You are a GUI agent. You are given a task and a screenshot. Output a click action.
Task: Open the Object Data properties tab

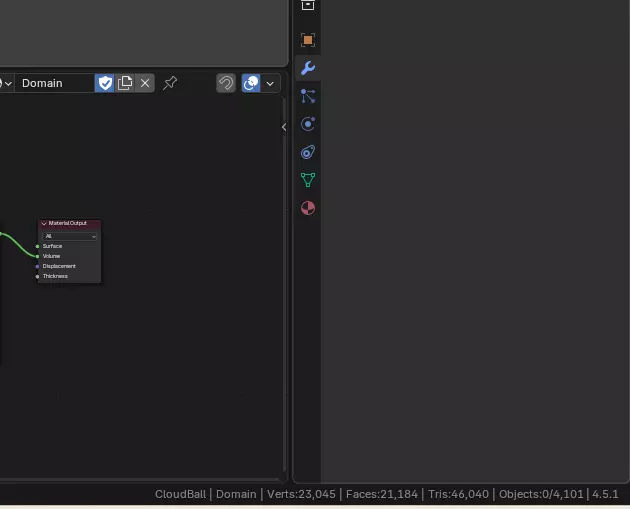[x=308, y=180]
